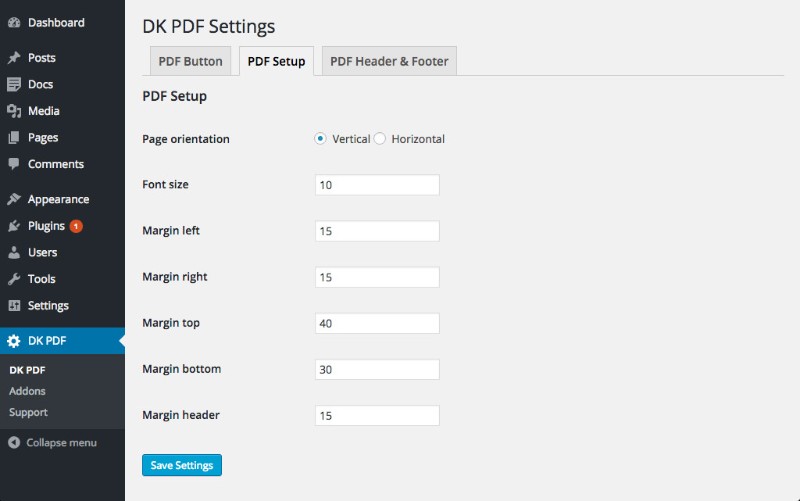Click the Comments bubble icon

[14, 164]
